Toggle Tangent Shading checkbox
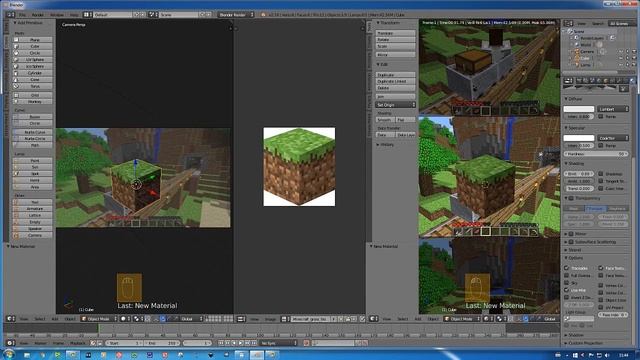 click(601, 181)
